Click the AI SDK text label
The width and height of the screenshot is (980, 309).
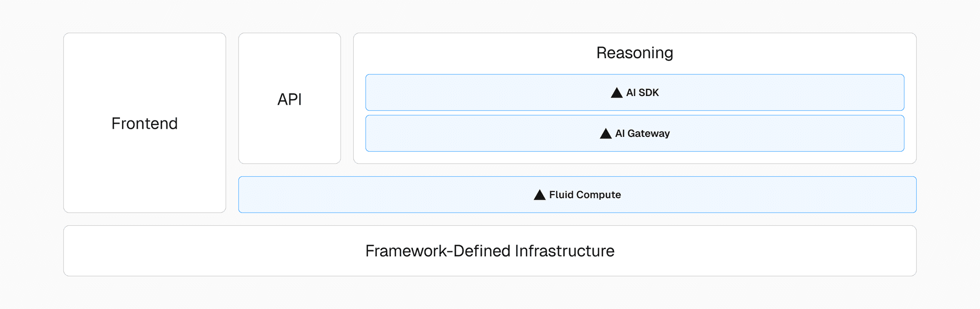[643, 92]
